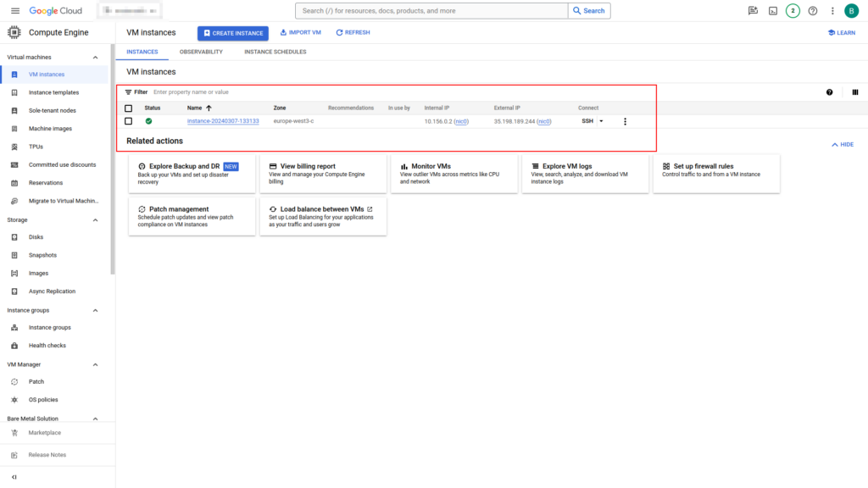Select all instances with header checkbox
Image resolution: width=868 pixels, height=488 pixels.
click(129, 108)
